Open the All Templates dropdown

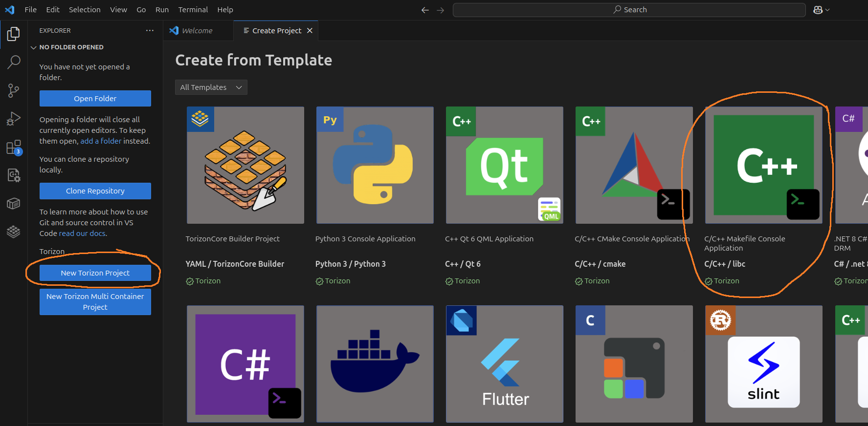[211, 87]
